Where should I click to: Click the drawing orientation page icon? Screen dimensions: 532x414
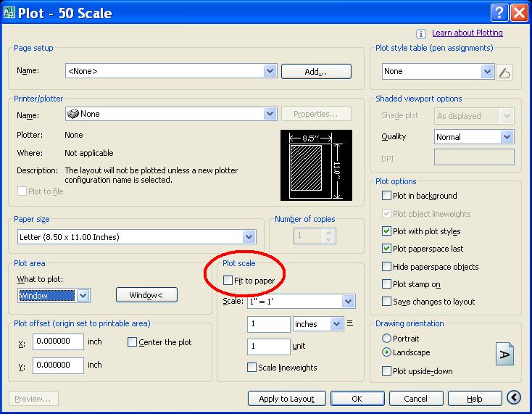click(504, 354)
